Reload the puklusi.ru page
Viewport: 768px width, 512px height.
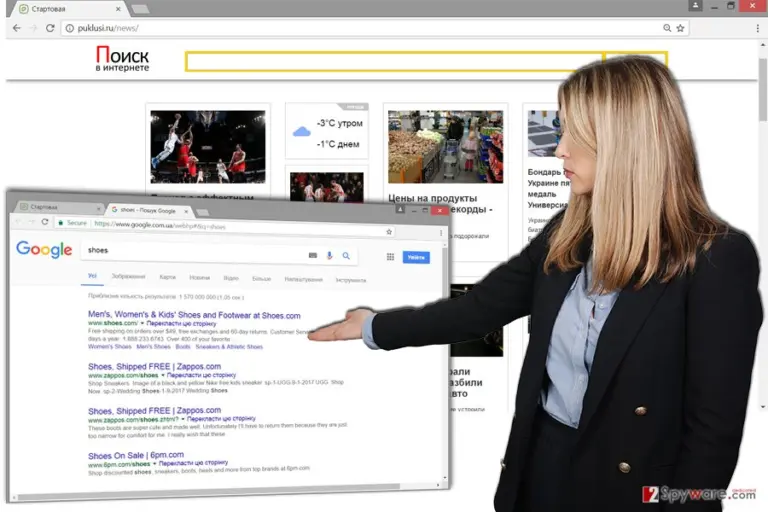(x=50, y=28)
